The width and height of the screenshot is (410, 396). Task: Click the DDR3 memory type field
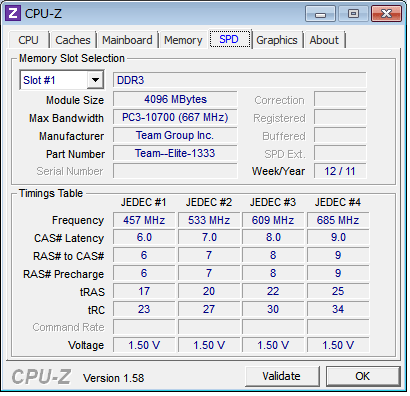click(x=239, y=80)
